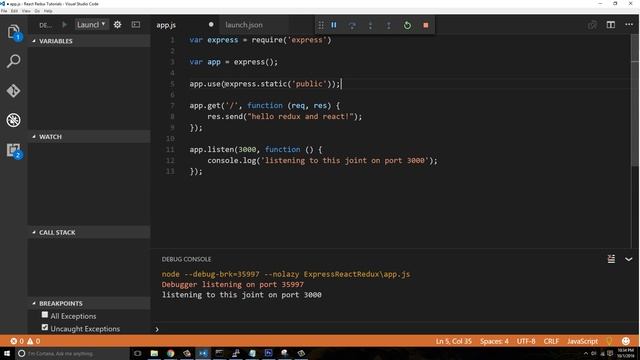Open Chrome from the taskbar
Screen dimensions: 640x360
click(x=171, y=353)
